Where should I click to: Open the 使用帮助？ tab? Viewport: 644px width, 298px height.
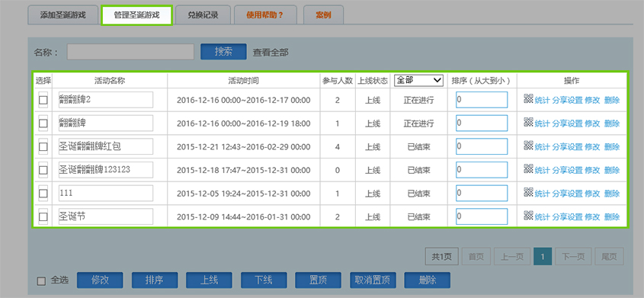click(x=265, y=15)
